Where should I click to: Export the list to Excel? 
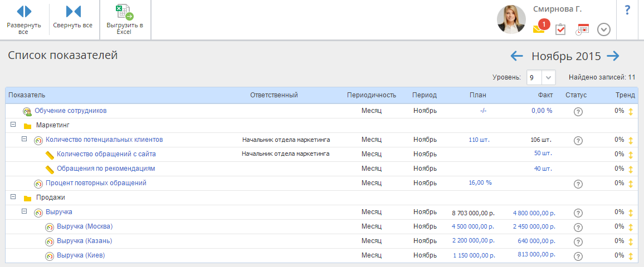coord(124,13)
